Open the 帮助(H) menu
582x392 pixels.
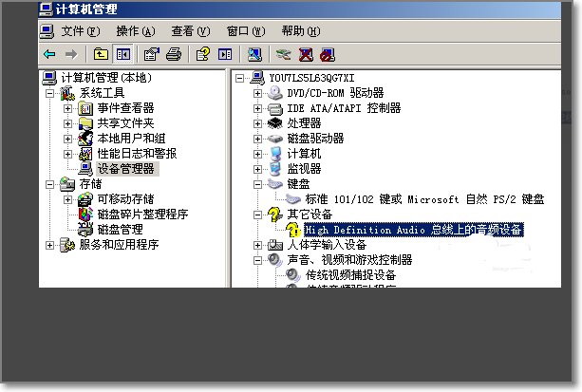pos(301,30)
